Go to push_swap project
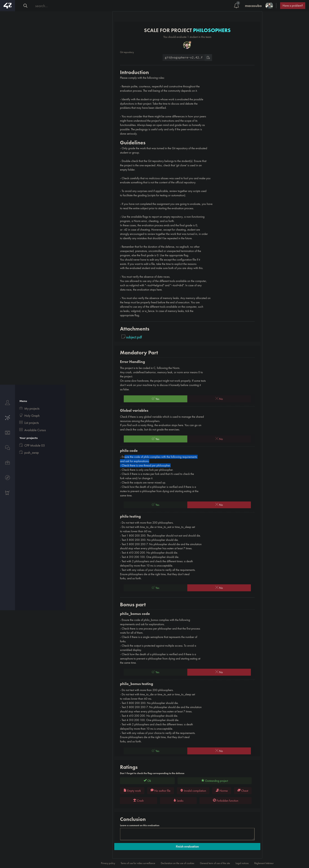 coord(31,453)
